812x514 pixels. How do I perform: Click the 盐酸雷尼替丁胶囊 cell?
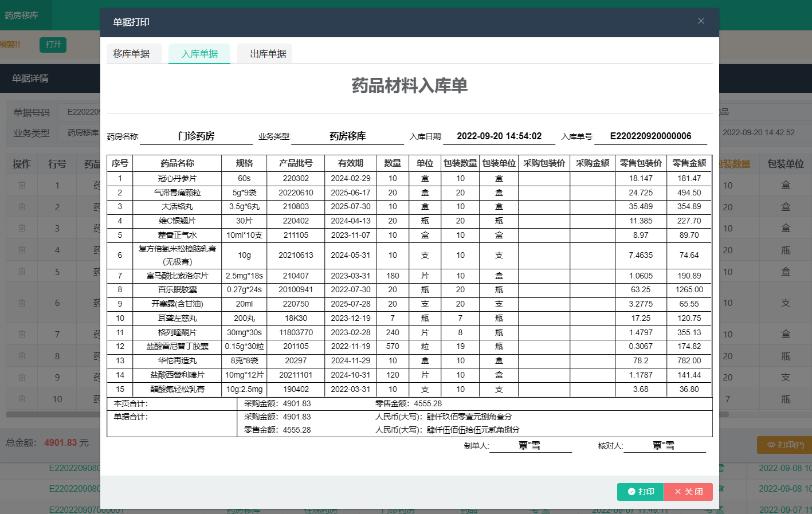tap(177, 347)
